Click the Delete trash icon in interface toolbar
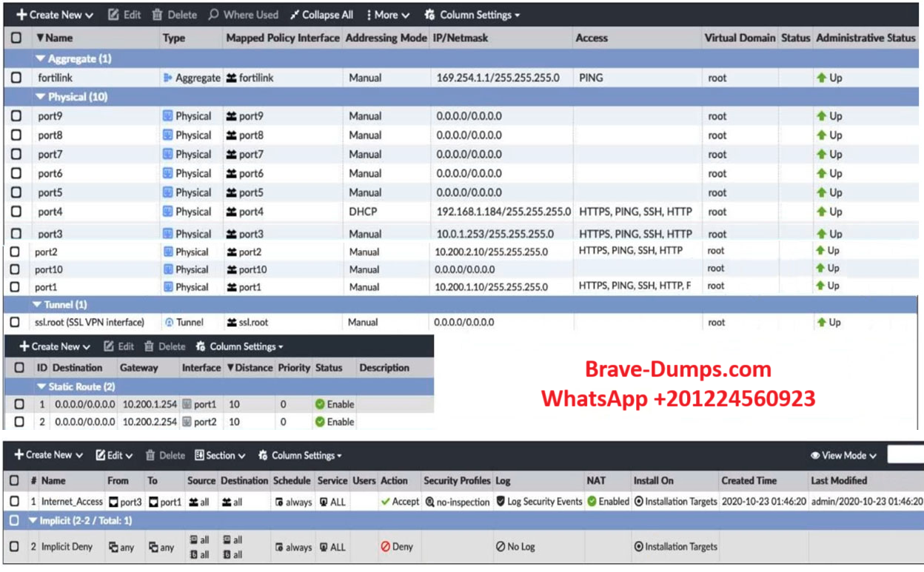The image size is (924, 572). coord(157,15)
